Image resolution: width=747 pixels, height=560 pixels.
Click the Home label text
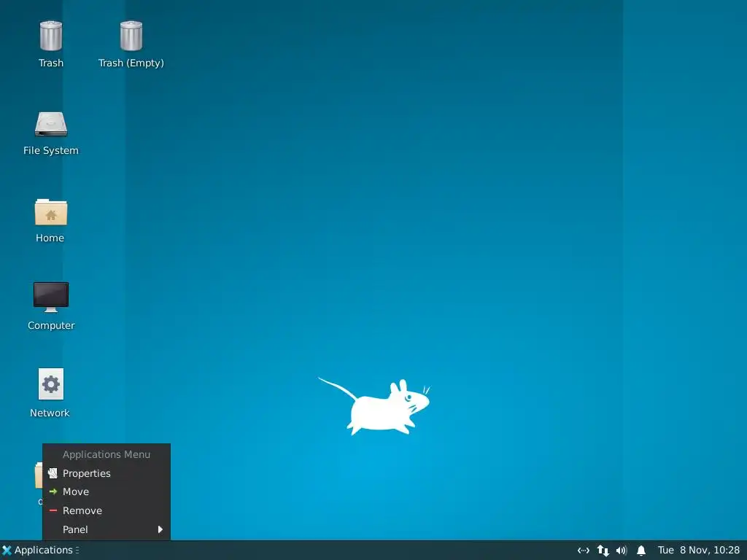[x=50, y=238]
